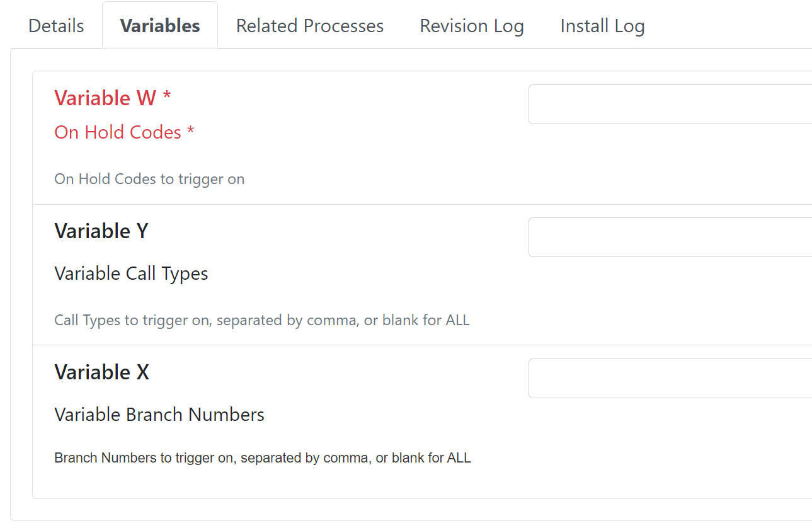
Task: Select the Variable X input box
Action: pos(670,378)
